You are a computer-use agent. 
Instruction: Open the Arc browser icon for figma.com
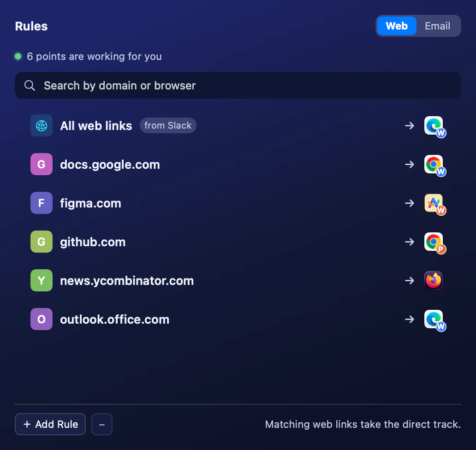point(434,204)
